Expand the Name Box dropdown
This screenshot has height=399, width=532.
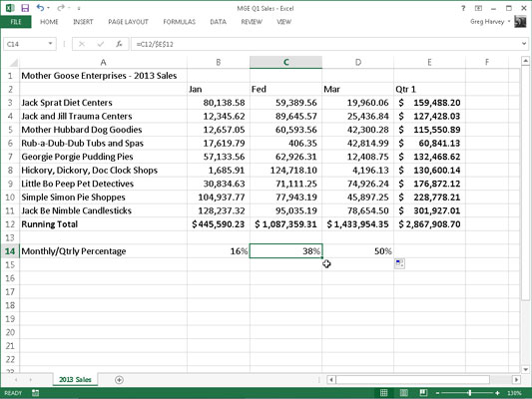(50, 44)
